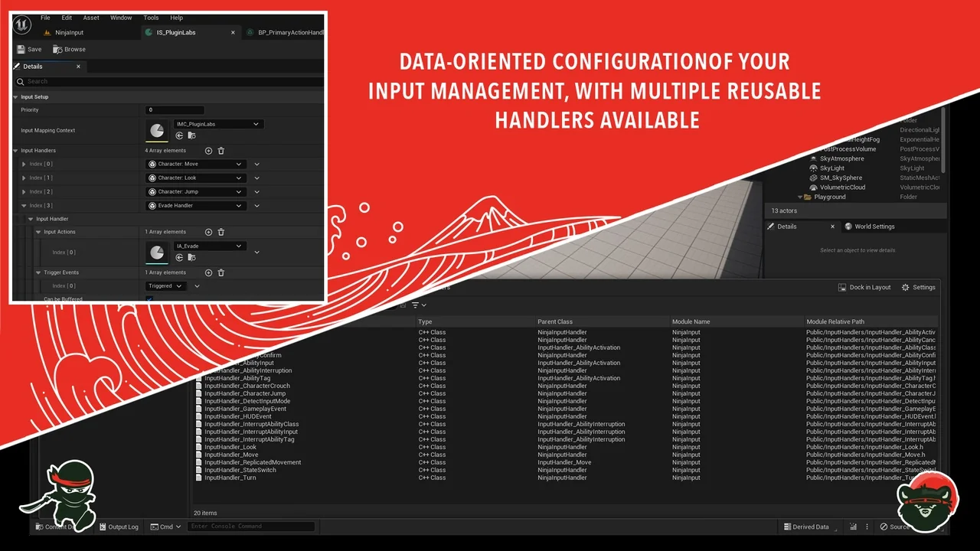Open the Character: Move handler dropdown
The image size is (980, 551).
[x=195, y=164]
